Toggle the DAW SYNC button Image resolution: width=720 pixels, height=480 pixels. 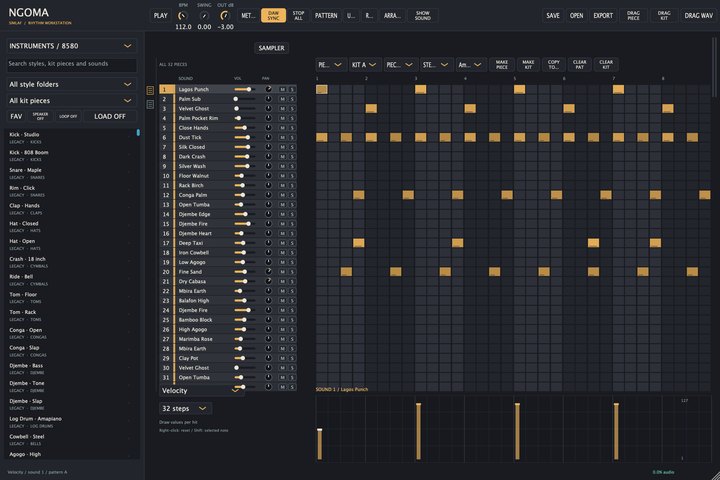pyautogui.click(x=273, y=16)
